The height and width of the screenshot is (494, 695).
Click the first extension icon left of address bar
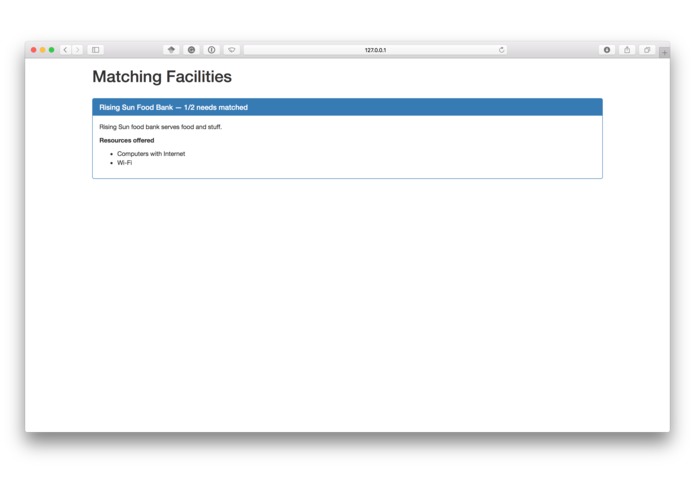[x=171, y=50]
